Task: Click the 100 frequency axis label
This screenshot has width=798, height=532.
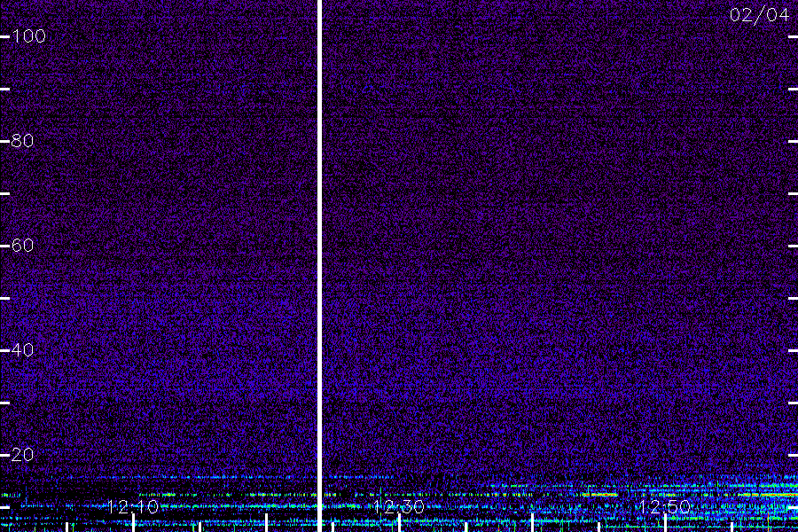Action: tap(28, 36)
